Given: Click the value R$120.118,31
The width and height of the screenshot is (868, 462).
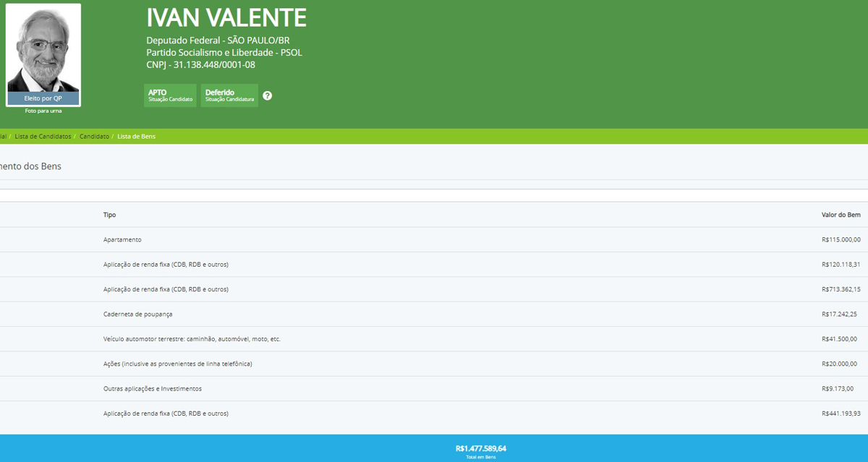Looking at the screenshot, I should pyautogui.click(x=841, y=265).
